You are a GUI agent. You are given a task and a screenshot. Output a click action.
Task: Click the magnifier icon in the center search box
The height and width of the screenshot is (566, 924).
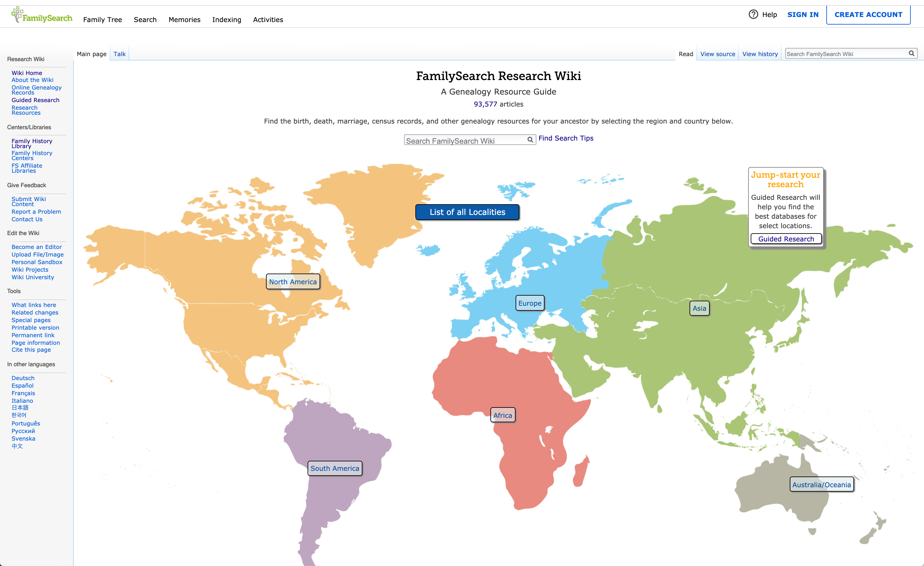click(x=530, y=140)
